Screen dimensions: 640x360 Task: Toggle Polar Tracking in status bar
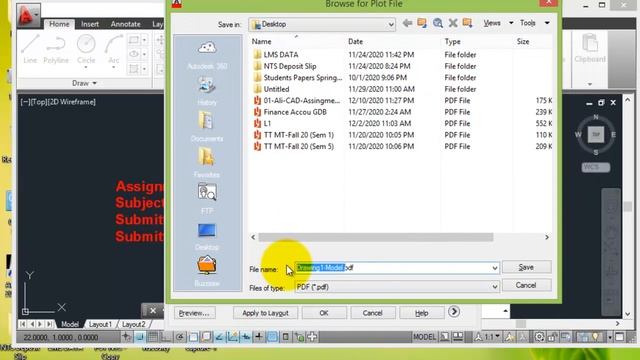tap(180, 337)
